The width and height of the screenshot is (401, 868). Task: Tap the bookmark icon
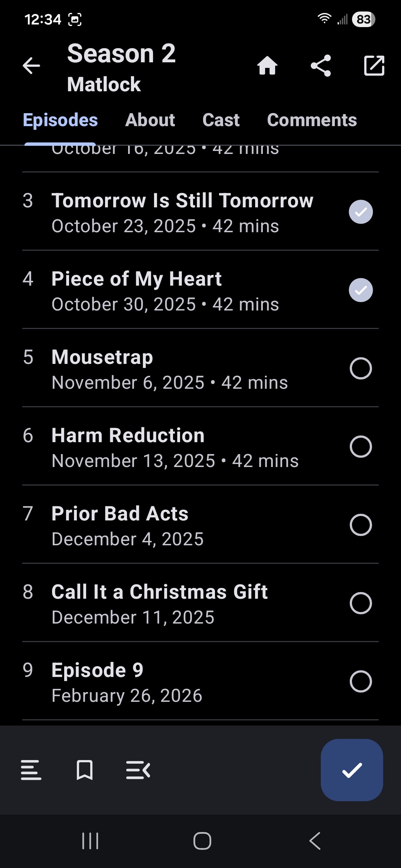[x=85, y=770]
